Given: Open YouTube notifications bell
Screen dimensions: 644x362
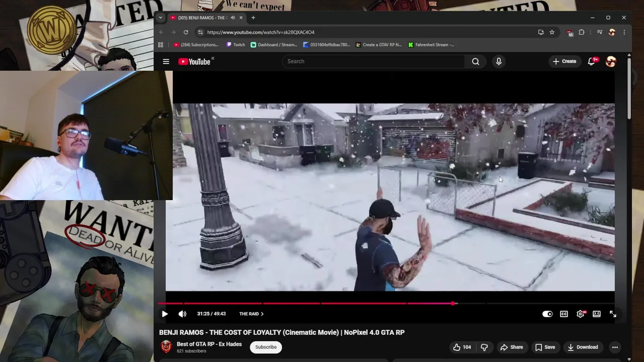Looking at the screenshot, I should 592,61.
